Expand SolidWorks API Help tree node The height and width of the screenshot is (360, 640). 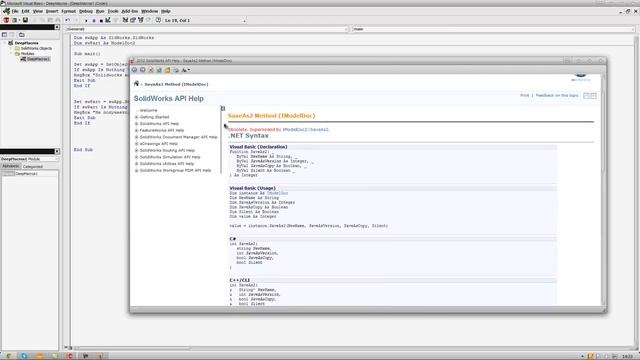137,124
